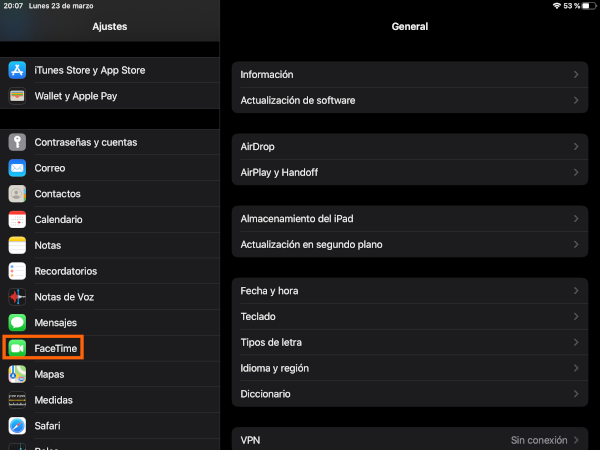Select the Mapas icon
This screenshot has width=600, height=450.
pos(17,374)
